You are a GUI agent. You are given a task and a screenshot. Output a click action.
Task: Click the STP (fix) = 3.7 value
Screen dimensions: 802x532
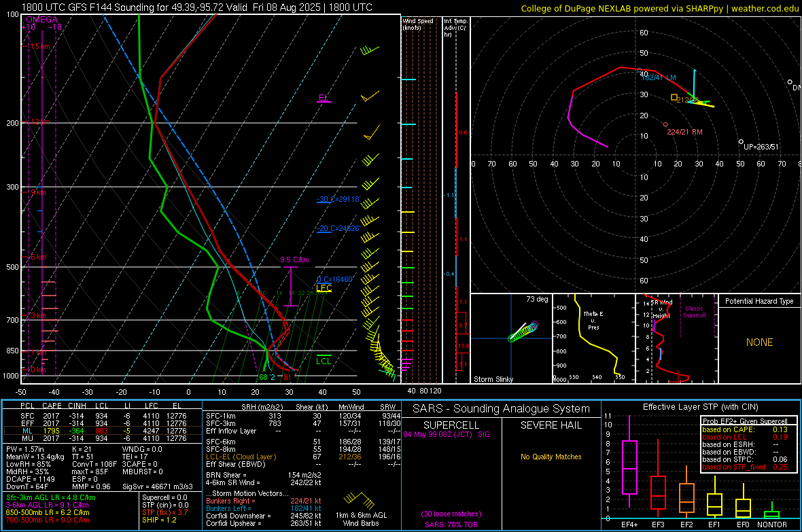[x=165, y=512]
